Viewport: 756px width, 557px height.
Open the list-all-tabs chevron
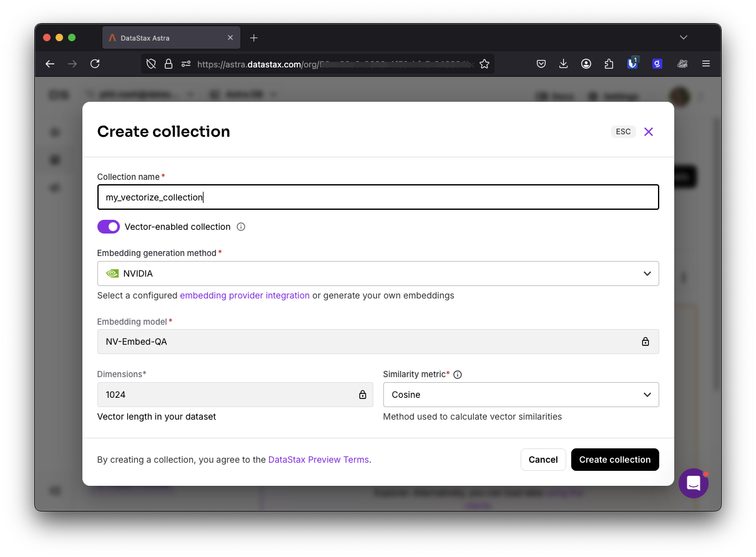[683, 37]
